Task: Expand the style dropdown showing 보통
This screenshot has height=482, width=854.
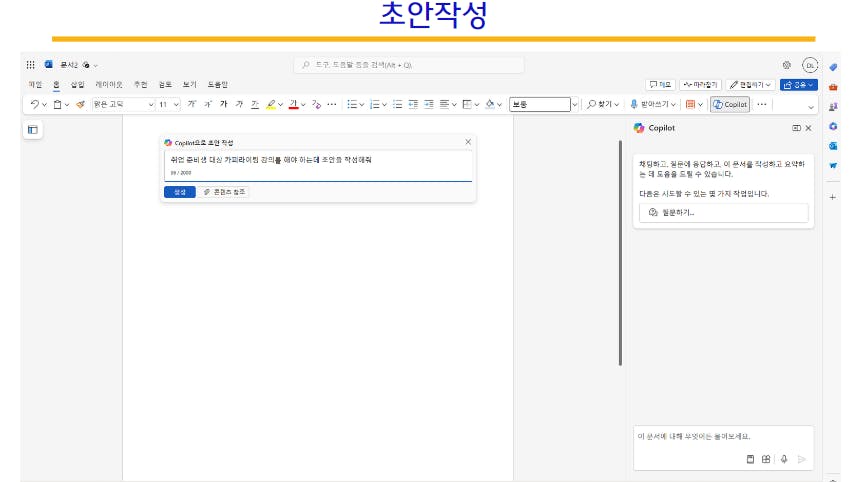Action: click(x=574, y=104)
